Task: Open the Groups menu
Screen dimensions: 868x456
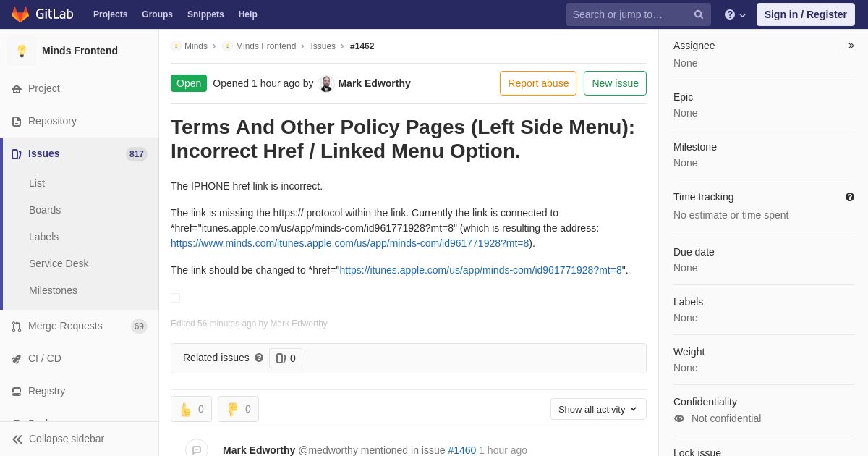Action: point(157,14)
